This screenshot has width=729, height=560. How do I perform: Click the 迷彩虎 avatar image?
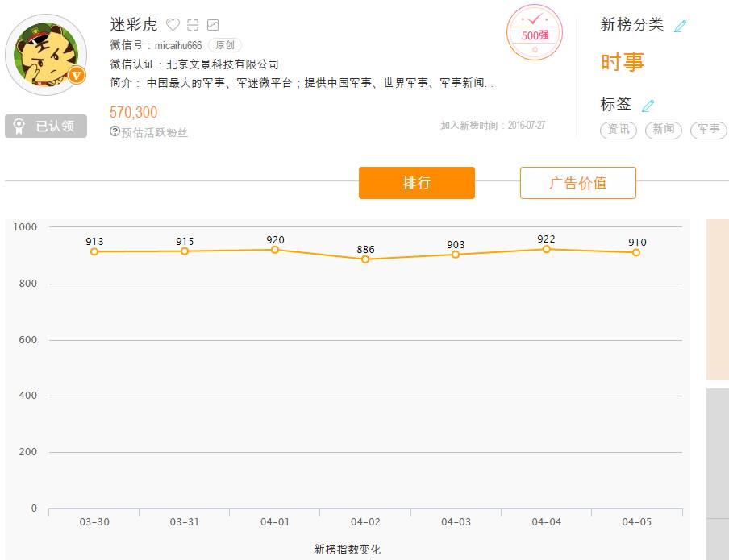tap(46, 55)
